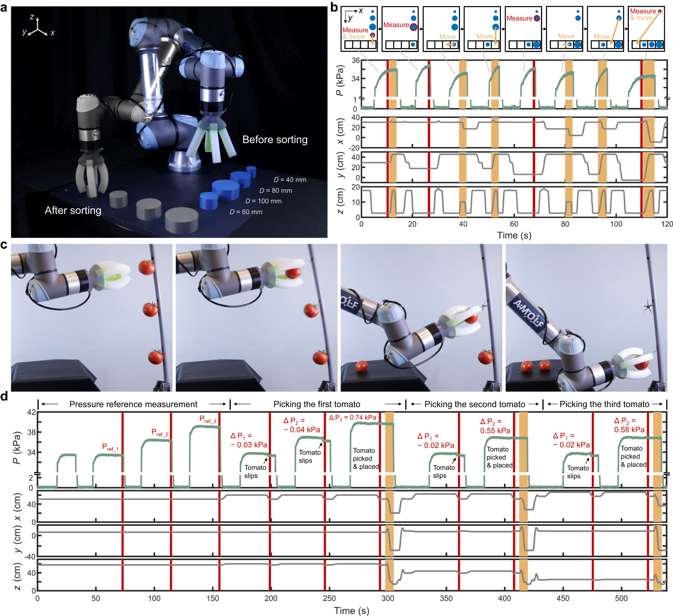Click the 'Picking the third tomato' heading
673x616 pixels.
604,404
